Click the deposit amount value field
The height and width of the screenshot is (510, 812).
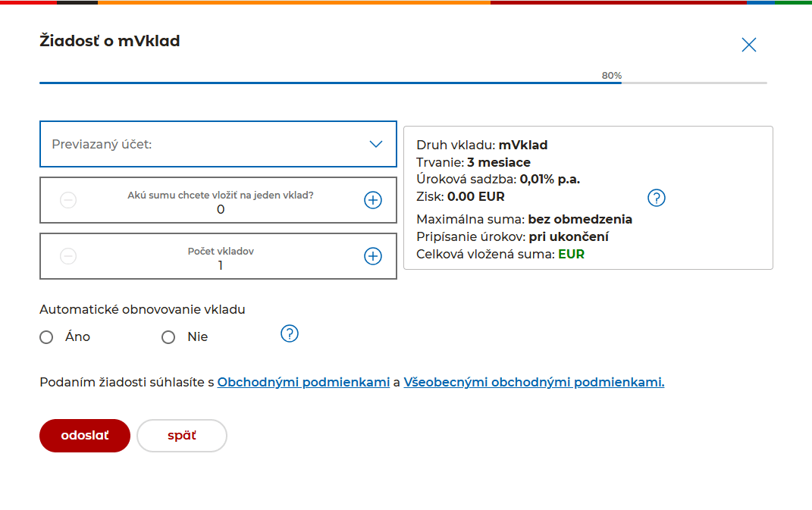click(x=220, y=209)
